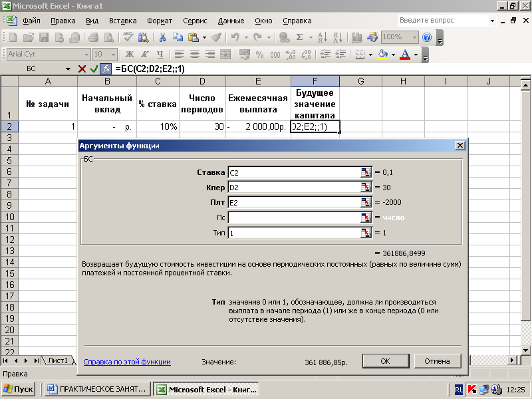The height and width of the screenshot is (399, 532).
Task: Click into the Плт argument field
Action: 294,203
